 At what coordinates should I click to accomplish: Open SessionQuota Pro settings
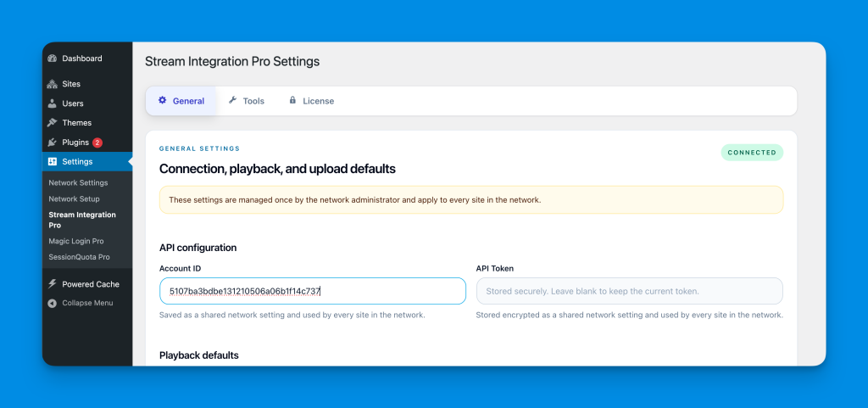[x=79, y=257]
